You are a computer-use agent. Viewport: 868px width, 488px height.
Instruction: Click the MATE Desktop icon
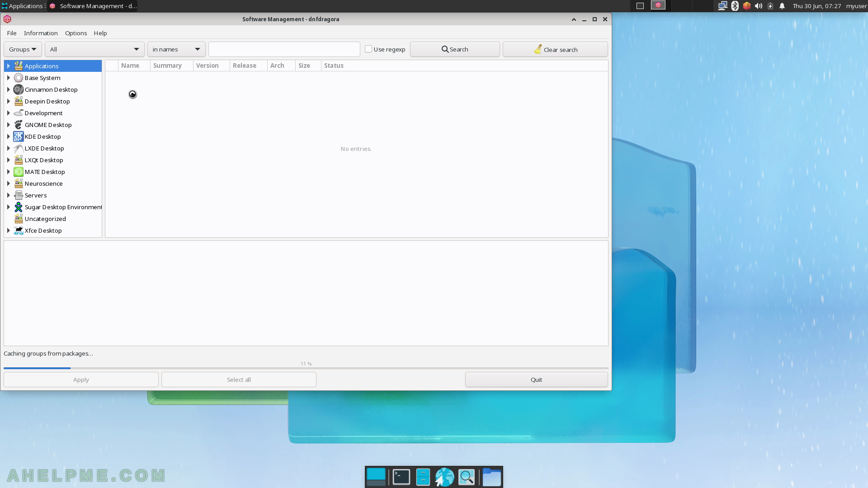point(19,172)
